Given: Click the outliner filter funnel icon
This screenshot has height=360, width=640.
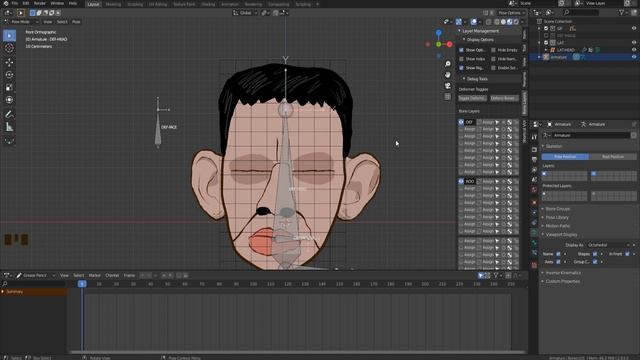Looking at the screenshot, I should [x=621, y=13].
